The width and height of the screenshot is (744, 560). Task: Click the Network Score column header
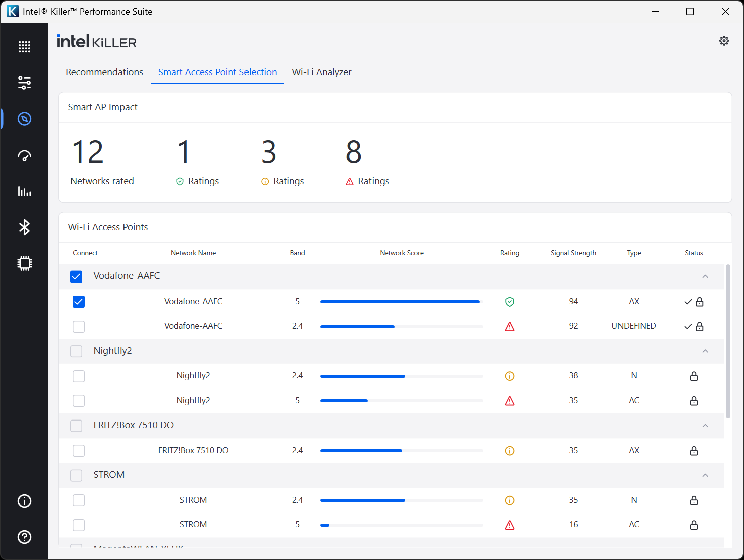(x=402, y=253)
